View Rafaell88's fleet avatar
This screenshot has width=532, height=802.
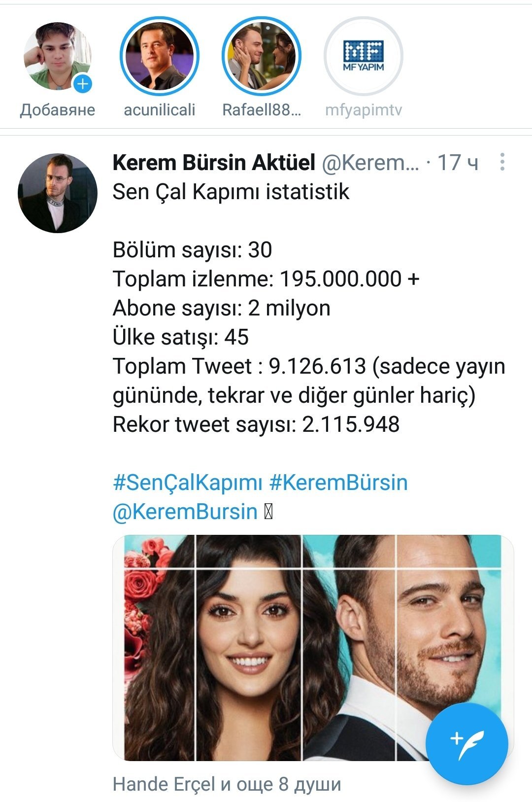coord(262,57)
